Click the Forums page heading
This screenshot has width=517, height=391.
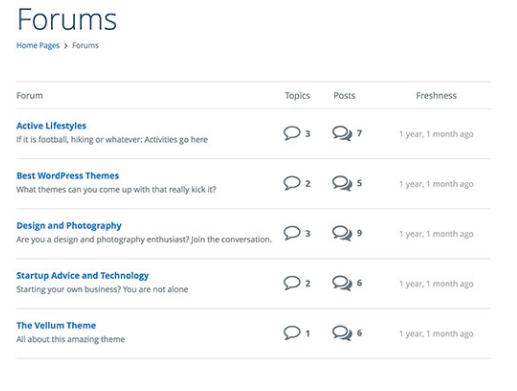click(x=67, y=20)
